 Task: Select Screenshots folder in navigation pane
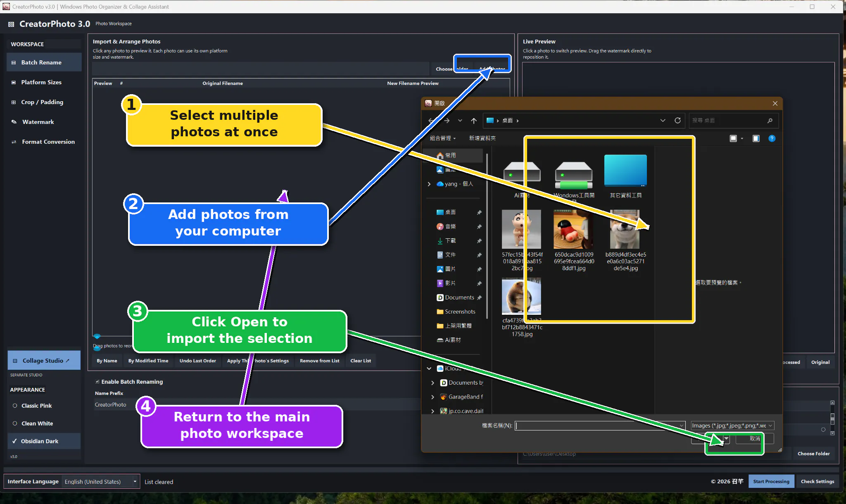(456, 311)
